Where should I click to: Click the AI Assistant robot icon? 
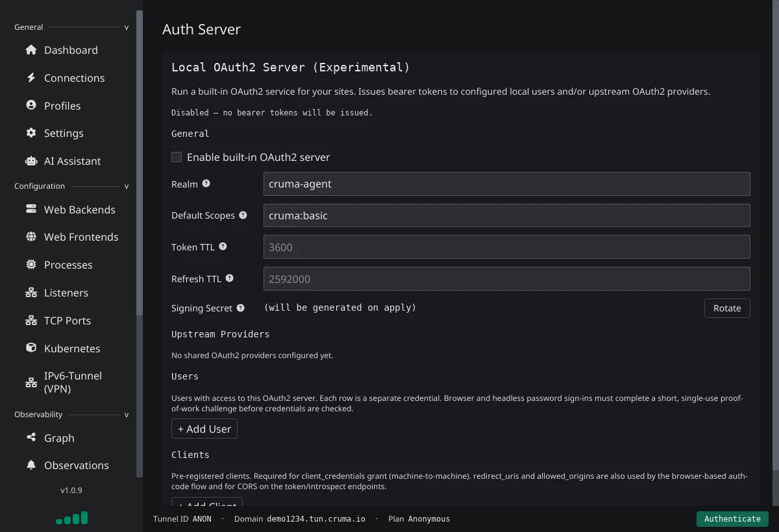tap(31, 161)
